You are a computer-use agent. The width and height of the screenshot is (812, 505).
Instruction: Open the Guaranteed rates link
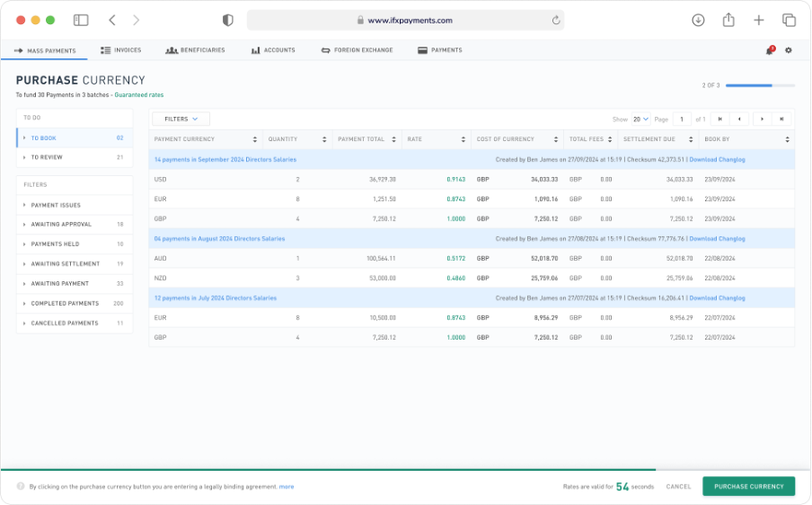point(139,94)
